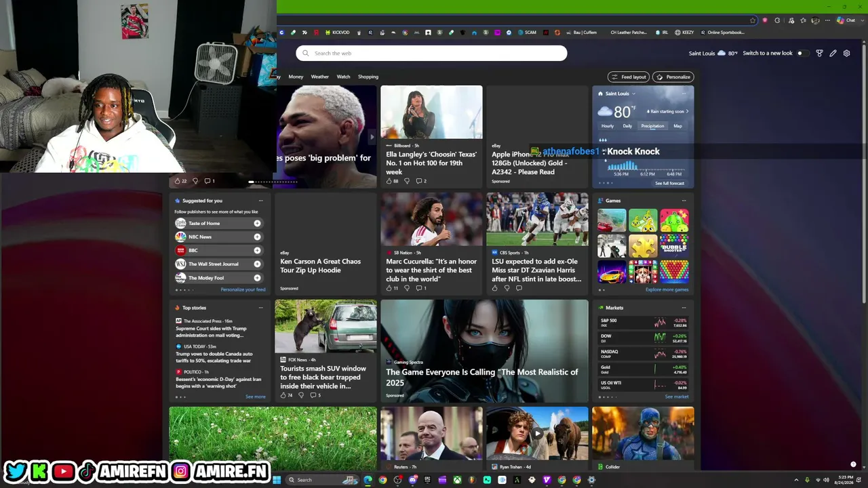Open the browser's three-dots menu
This screenshot has width=868, height=488.
[x=827, y=20]
